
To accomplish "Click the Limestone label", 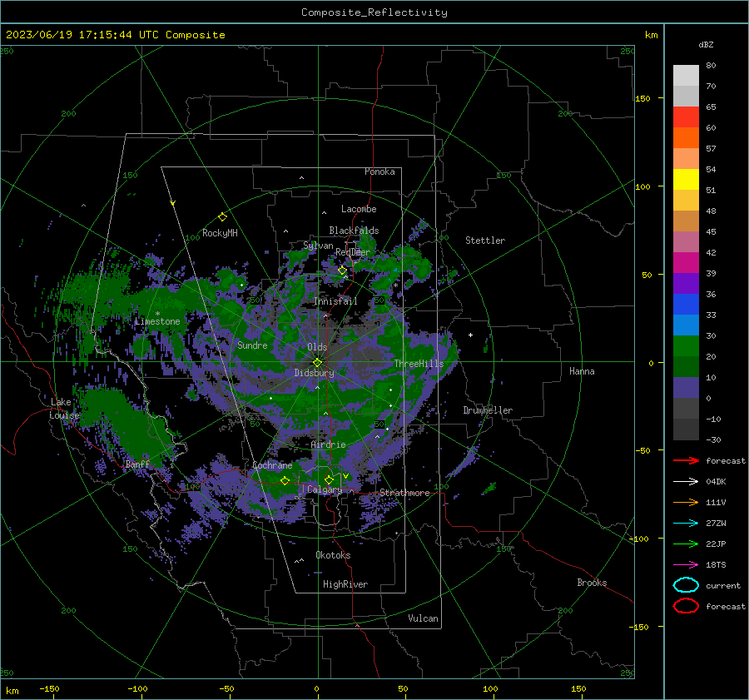I will click(157, 321).
